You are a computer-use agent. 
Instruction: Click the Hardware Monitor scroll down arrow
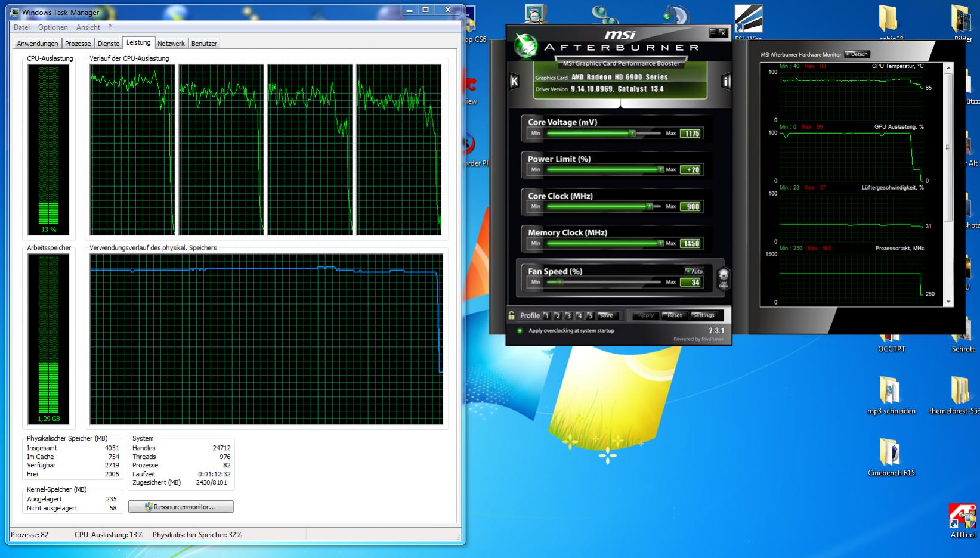[948, 302]
